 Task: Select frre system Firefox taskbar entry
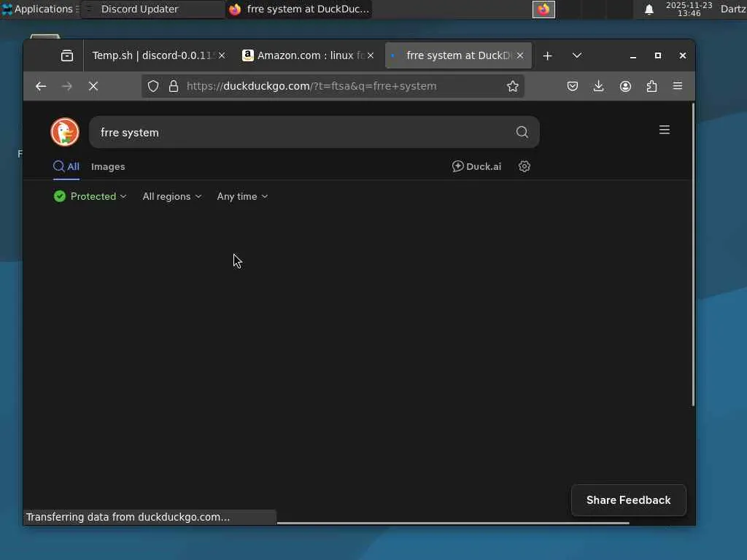[x=299, y=9]
